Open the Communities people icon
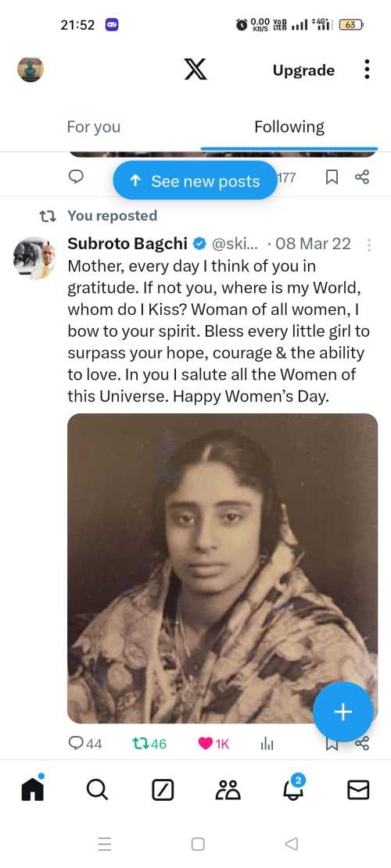The height and width of the screenshot is (868, 391). (228, 790)
